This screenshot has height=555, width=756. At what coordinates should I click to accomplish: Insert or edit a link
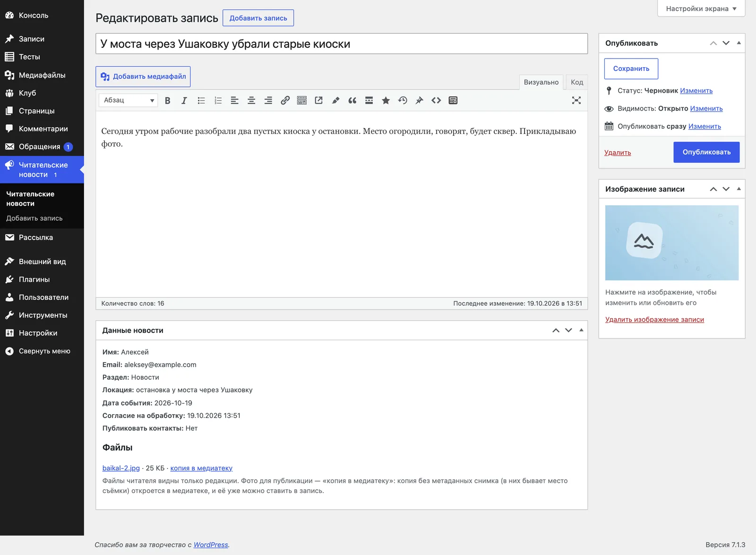(x=285, y=100)
